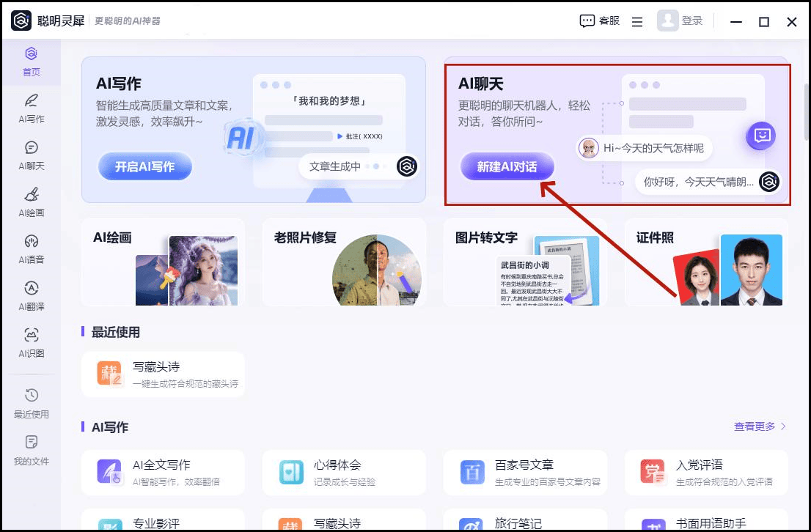Click the '文章生成中' status pill

pyautogui.click(x=359, y=166)
